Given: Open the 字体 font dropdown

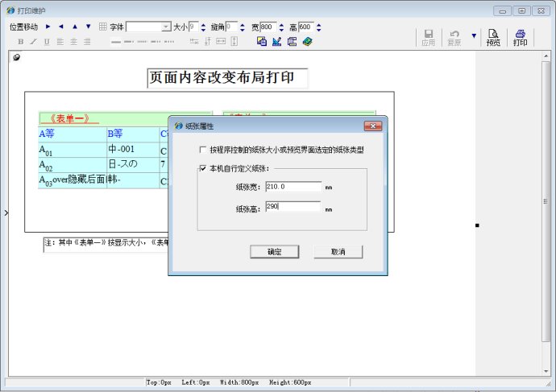Looking at the screenshot, I should pos(166,27).
